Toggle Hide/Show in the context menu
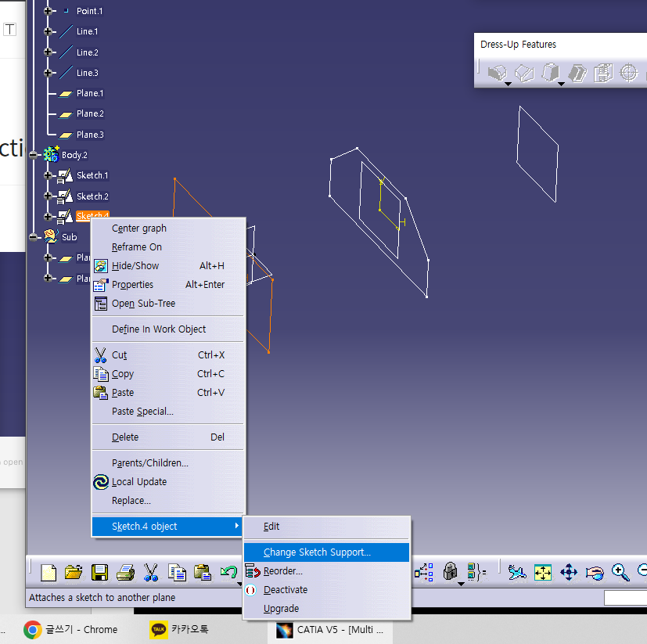 (x=167, y=266)
